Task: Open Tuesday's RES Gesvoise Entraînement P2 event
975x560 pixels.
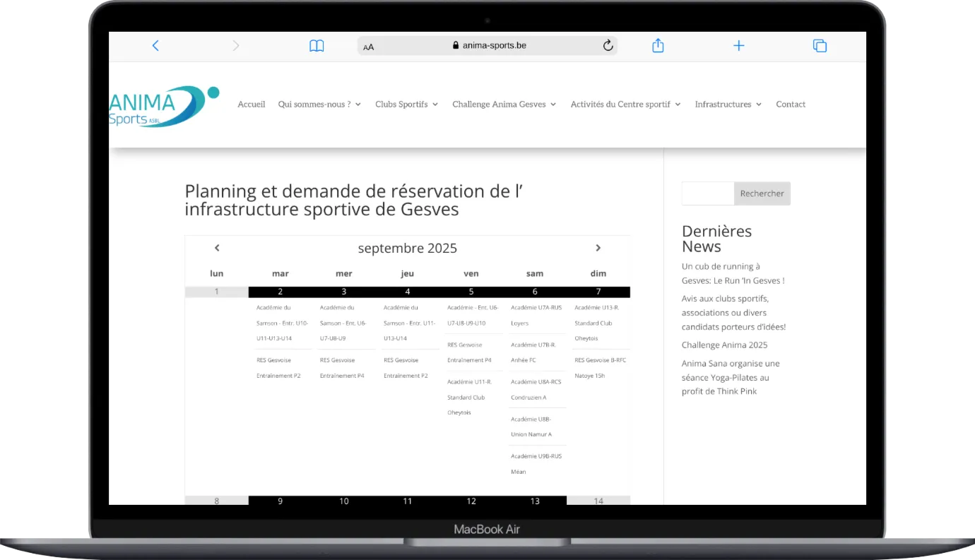Action: pos(280,368)
